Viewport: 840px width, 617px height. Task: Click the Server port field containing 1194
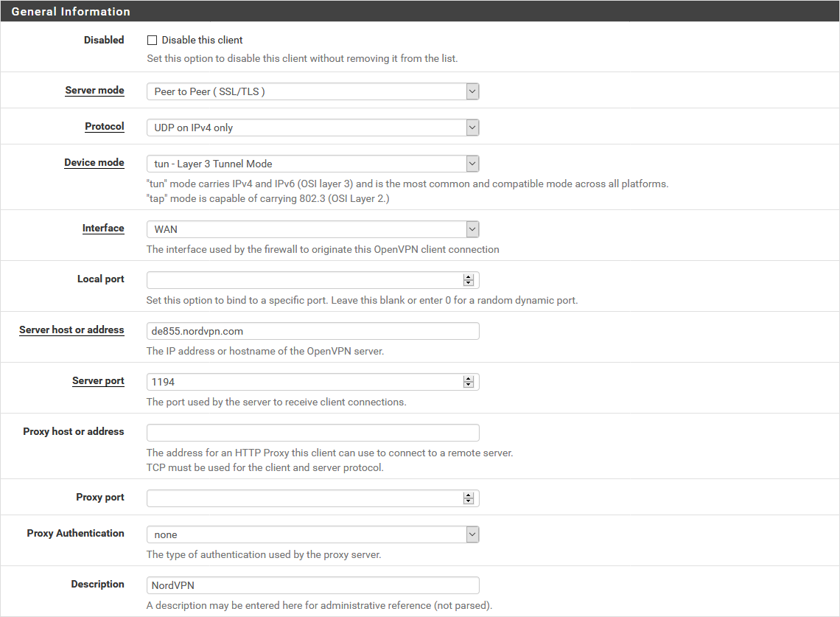coord(304,382)
